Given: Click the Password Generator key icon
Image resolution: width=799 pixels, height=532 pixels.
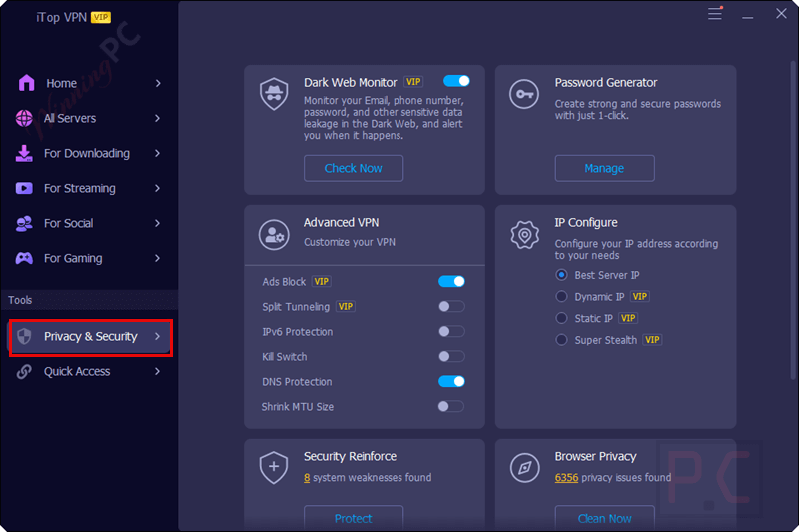Looking at the screenshot, I should point(523,94).
